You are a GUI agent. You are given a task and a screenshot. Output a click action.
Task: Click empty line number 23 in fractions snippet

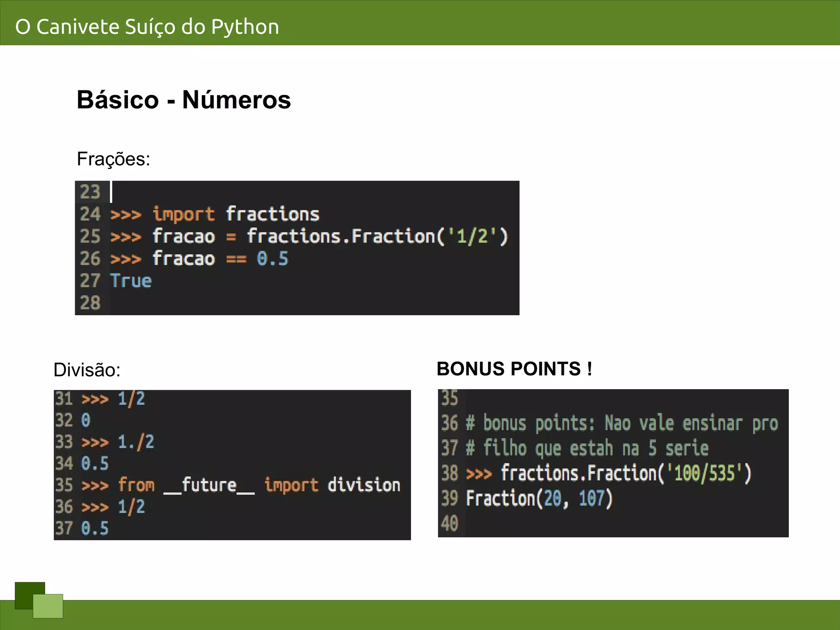pos(90,192)
